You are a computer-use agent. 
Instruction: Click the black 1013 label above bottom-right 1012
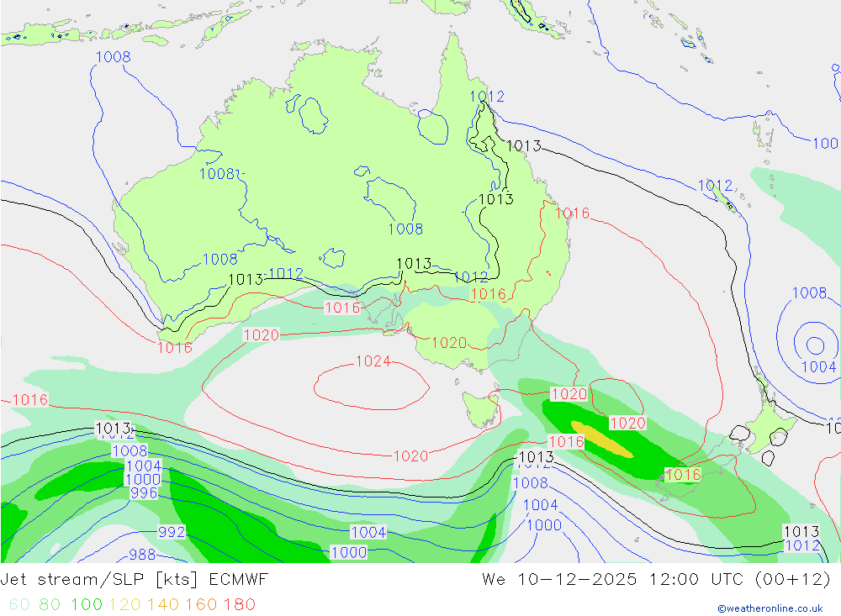click(801, 532)
